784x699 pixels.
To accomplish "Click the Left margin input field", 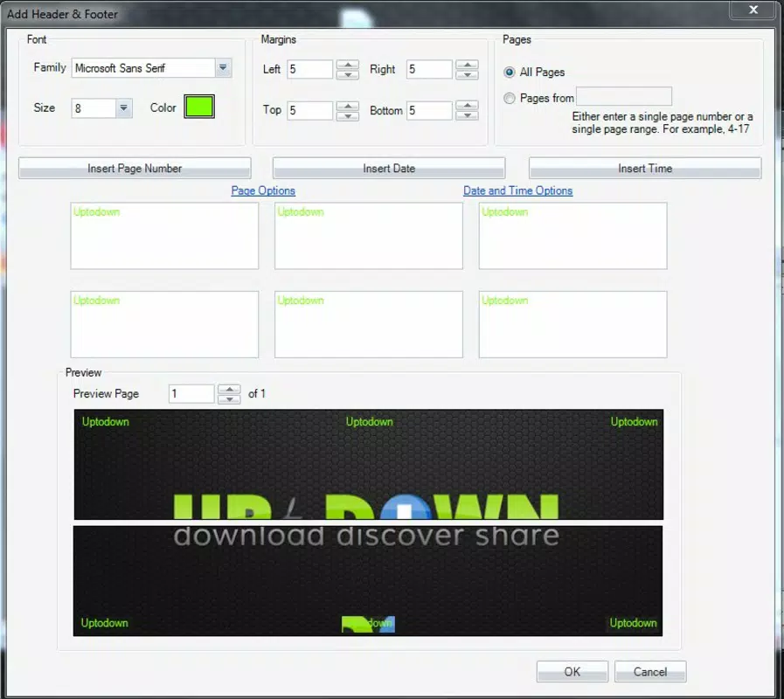I will pyautogui.click(x=310, y=69).
